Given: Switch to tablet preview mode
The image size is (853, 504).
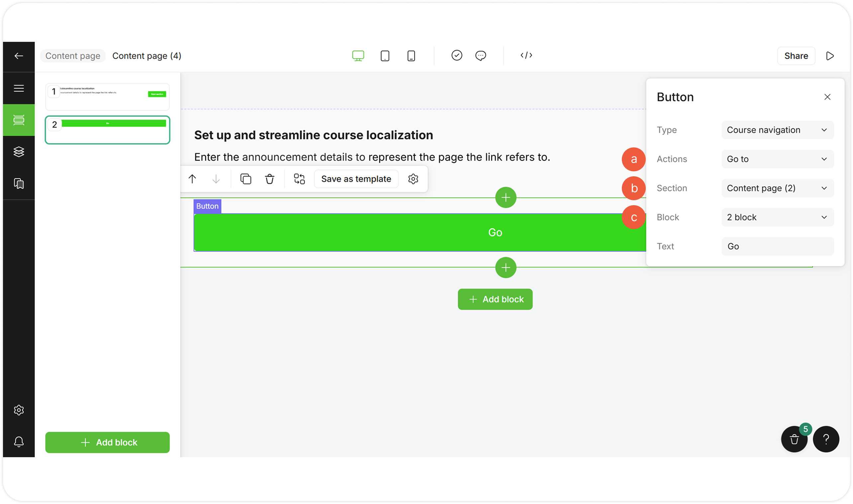Looking at the screenshot, I should 385,56.
